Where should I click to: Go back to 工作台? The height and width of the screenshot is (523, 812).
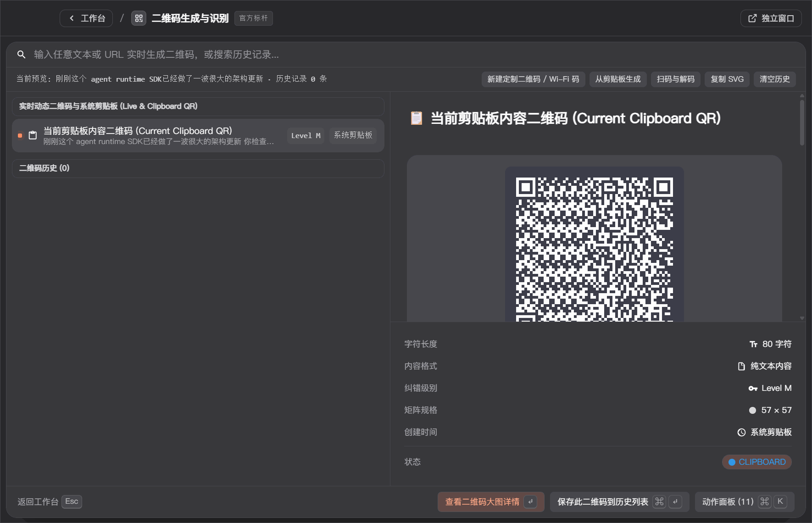[x=86, y=18]
